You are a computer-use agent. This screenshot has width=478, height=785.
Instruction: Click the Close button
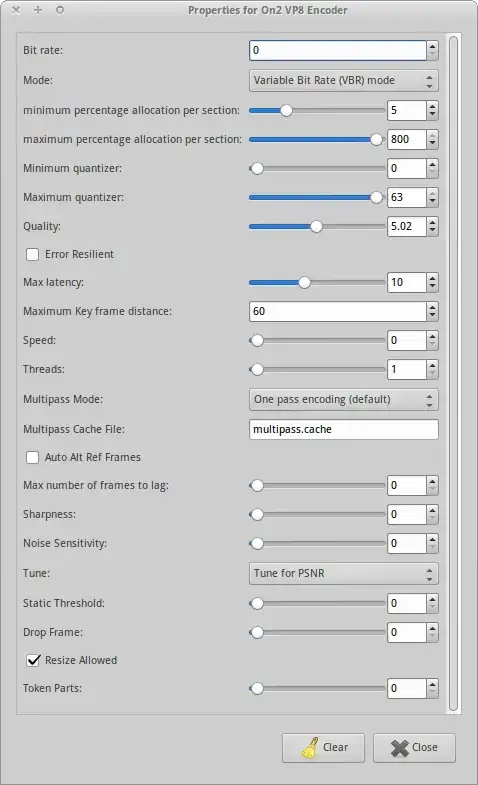coord(414,747)
